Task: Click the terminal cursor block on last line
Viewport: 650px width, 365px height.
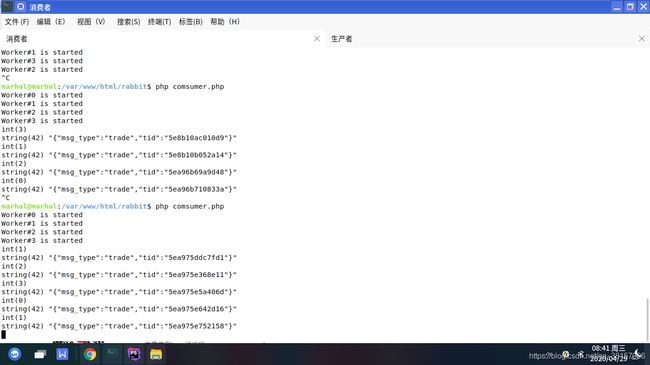Action: pyautogui.click(x=3, y=335)
